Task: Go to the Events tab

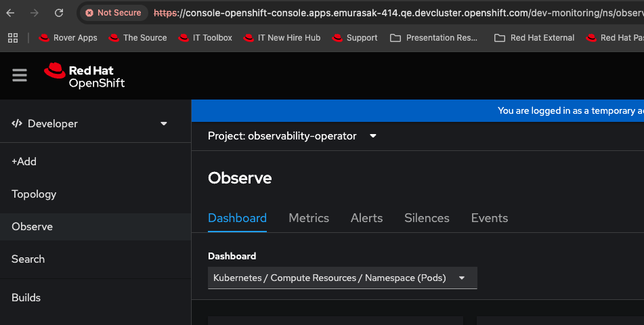Action: click(489, 218)
